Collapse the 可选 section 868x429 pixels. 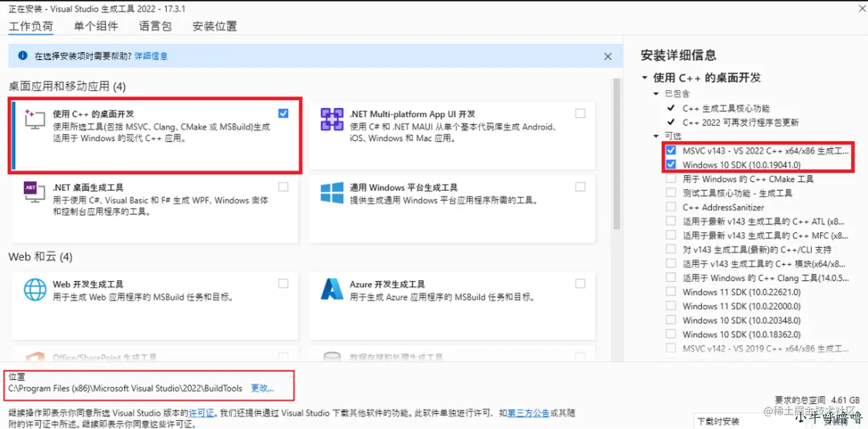click(656, 136)
